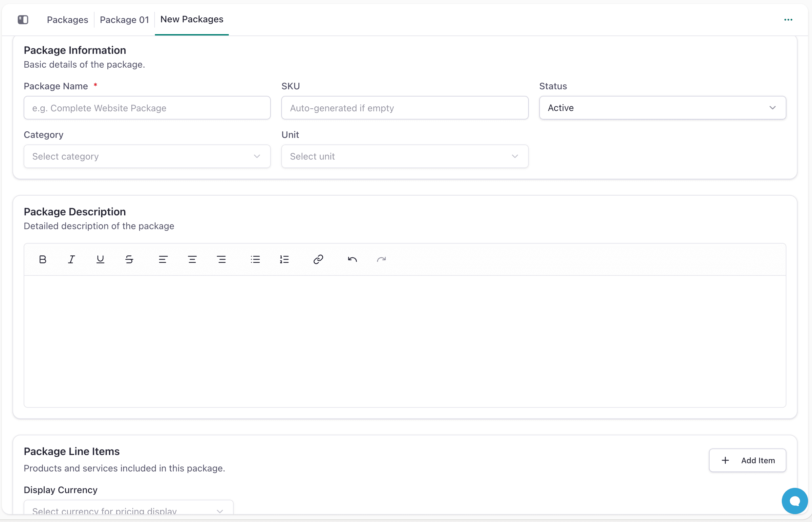Open the Select unit dropdown

(405, 156)
